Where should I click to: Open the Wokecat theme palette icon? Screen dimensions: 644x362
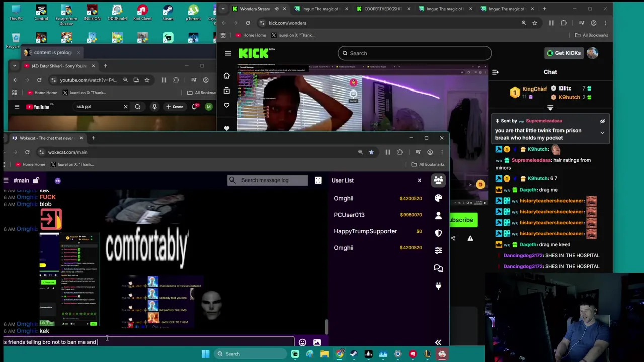tap(438, 198)
